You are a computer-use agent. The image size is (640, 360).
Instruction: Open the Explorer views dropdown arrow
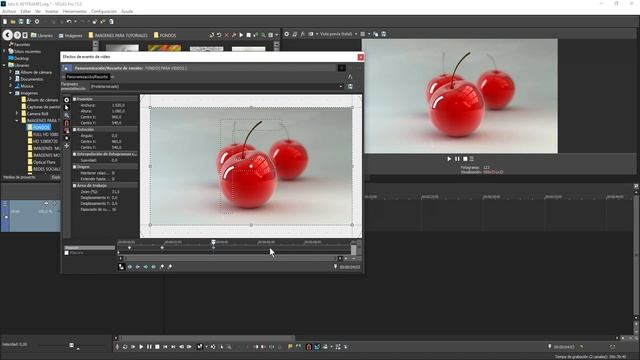pos(276,35)
